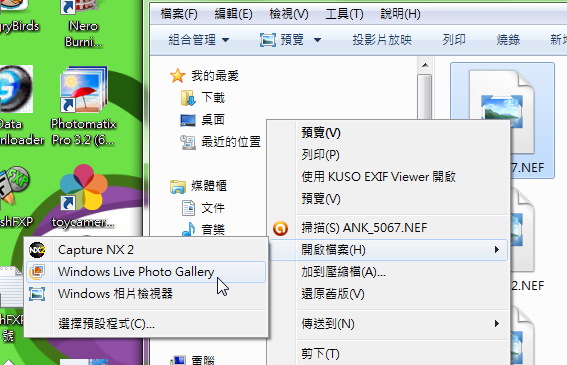The height and width of the screenshot is (365, 567).
Task: Click the orange scan icon beside 掃描(S)
Action: point(280,228)
